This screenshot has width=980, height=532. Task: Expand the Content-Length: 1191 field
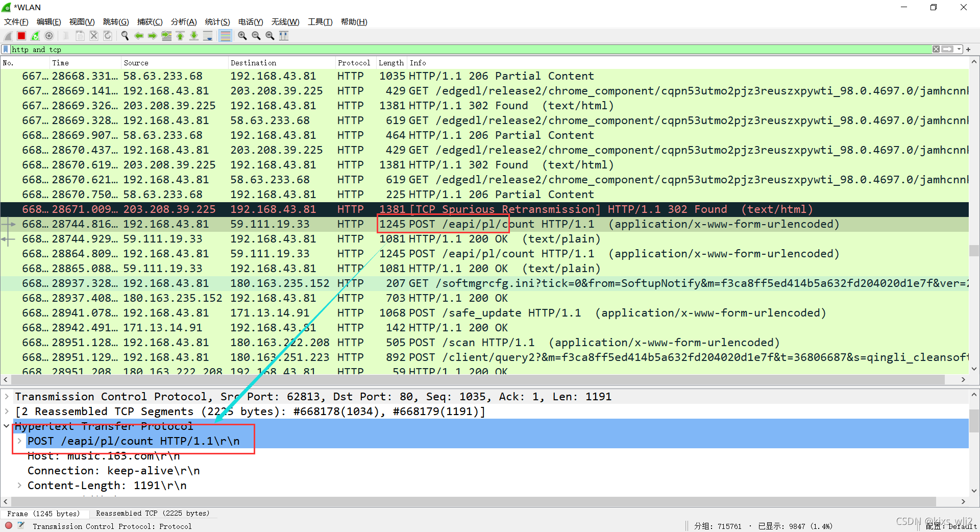click(x=19, y=486)
